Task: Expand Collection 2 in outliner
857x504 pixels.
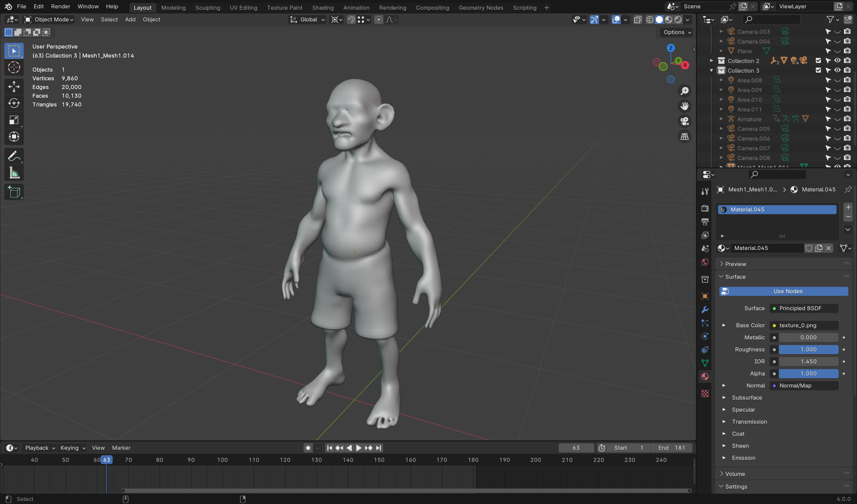Action: click(711, 61)
